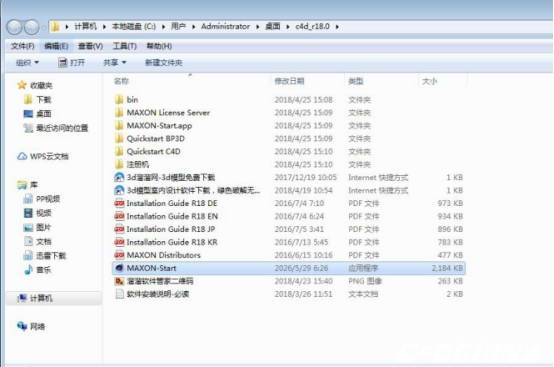Select 下载 in favorites sidebar

click(44, 100)
